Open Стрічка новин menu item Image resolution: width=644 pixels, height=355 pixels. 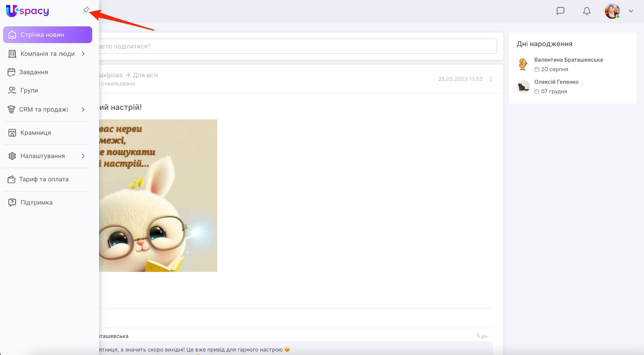click(x=47, y=35)
